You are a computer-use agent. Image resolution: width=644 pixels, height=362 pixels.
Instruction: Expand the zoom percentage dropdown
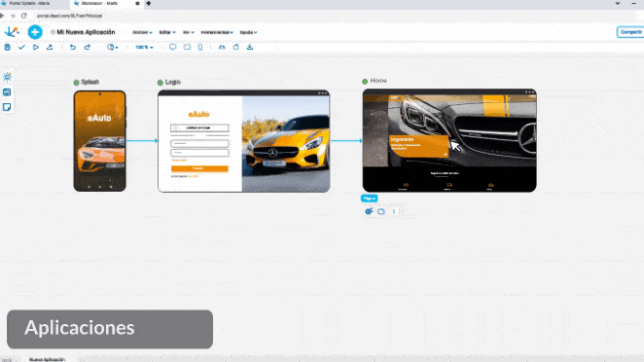coord(144,48)
